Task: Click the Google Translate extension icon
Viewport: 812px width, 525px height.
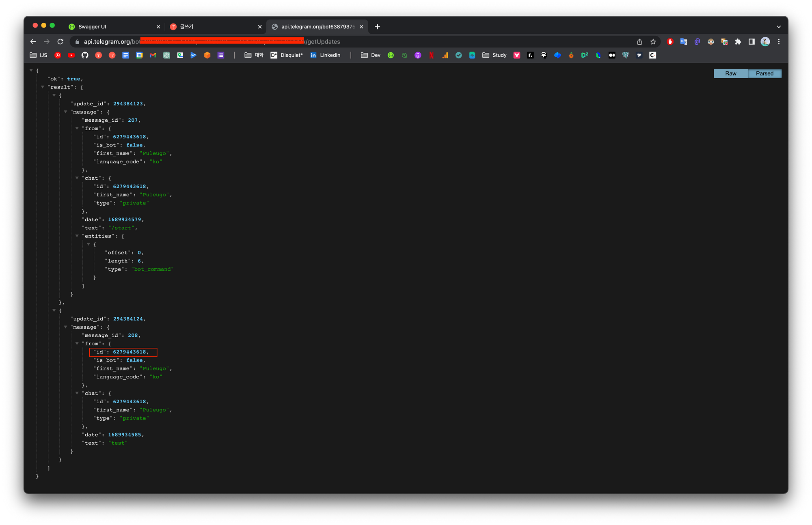Action: click(x=684, y=42)
